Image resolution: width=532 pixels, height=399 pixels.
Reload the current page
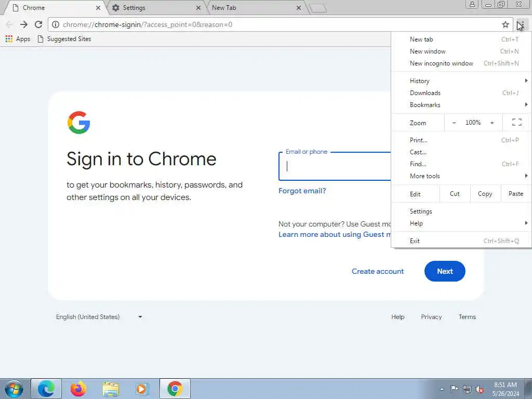tap(38, 24)
